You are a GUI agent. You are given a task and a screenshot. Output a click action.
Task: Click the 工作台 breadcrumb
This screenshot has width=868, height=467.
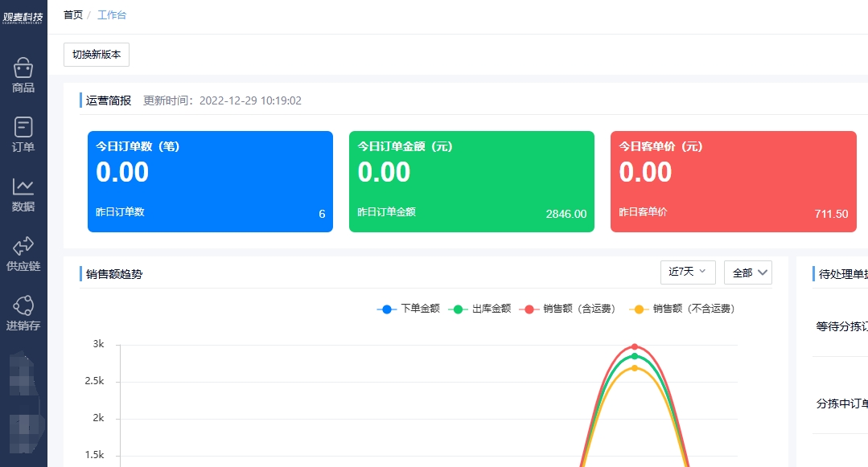tap(112, 15)
